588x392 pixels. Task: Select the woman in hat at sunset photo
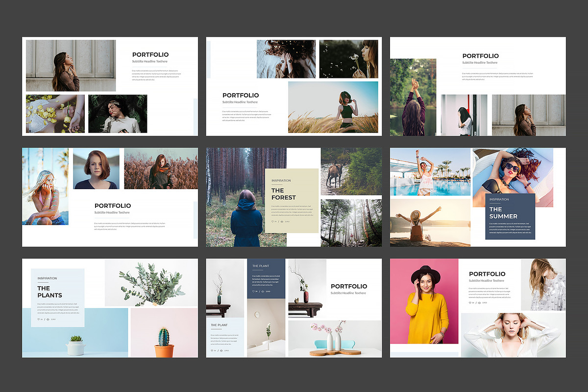pyautogui.click(x=430, y=222)
